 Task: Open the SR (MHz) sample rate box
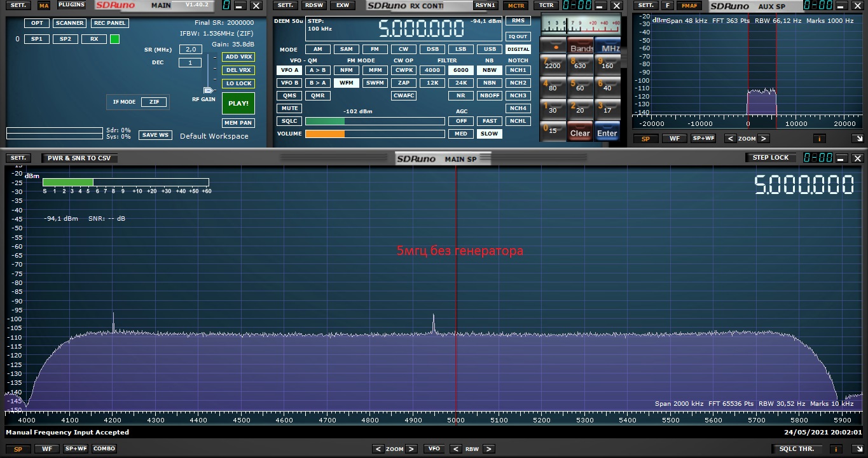[190, 50]
